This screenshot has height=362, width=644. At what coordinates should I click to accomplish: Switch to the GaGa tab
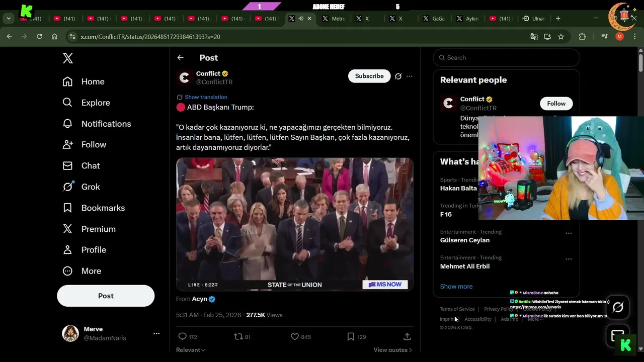[x=434, y=19]
